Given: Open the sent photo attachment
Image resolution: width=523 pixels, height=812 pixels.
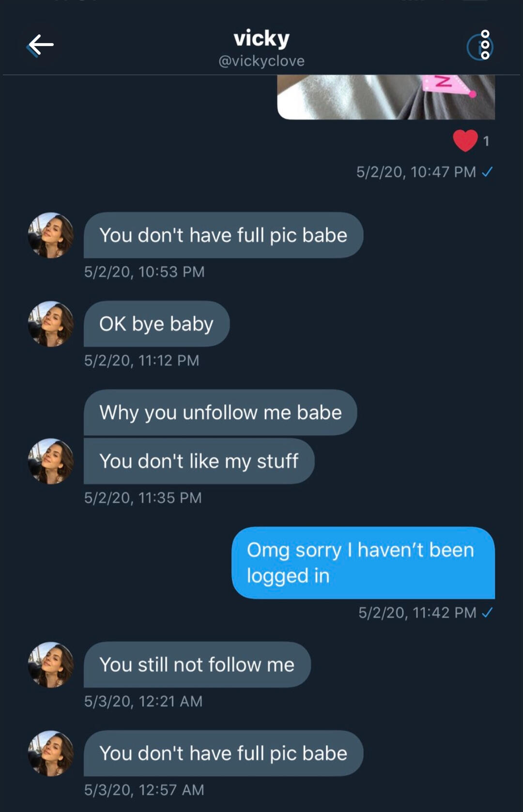Looking at the screenshot, I should [x=385, y=97].
